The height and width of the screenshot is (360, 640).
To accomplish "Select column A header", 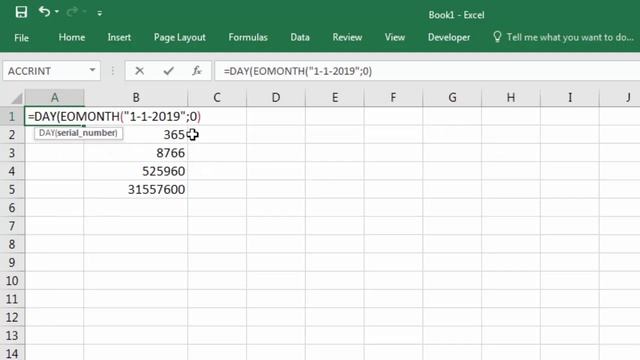I will pyautogui.click(x=54, y=98).
